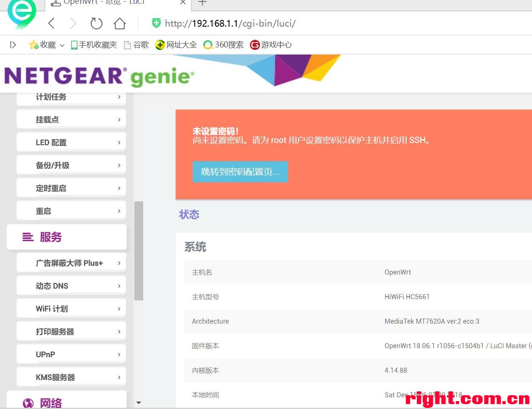Toggle the bookmarks sidebar panel icon

pos(13,45)
